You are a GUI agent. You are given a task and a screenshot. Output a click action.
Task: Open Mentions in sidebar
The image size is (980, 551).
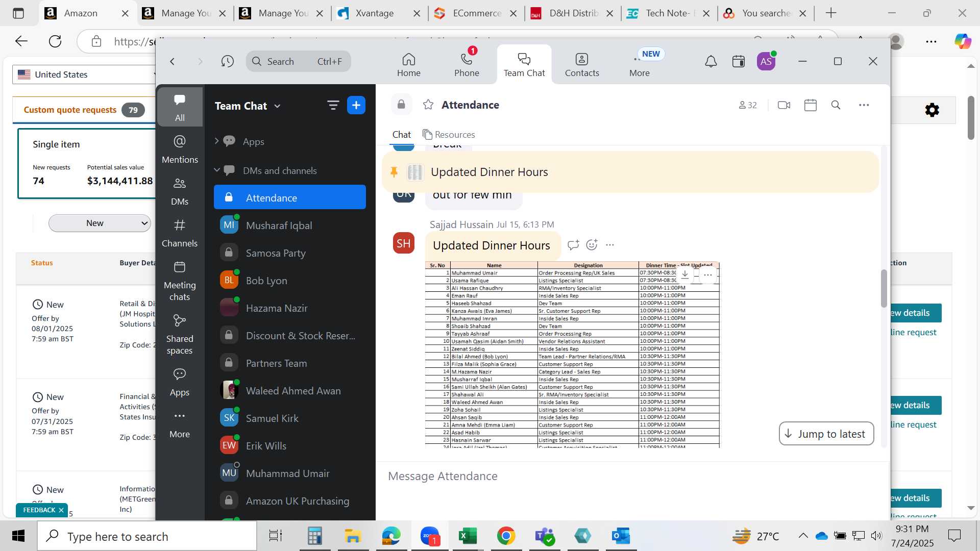coord(180,149)
